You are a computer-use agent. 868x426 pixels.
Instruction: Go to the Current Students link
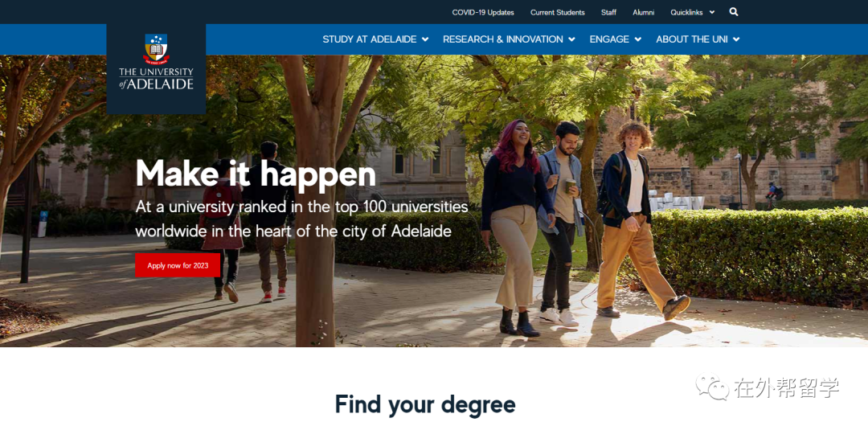click(x=558, y=12)
